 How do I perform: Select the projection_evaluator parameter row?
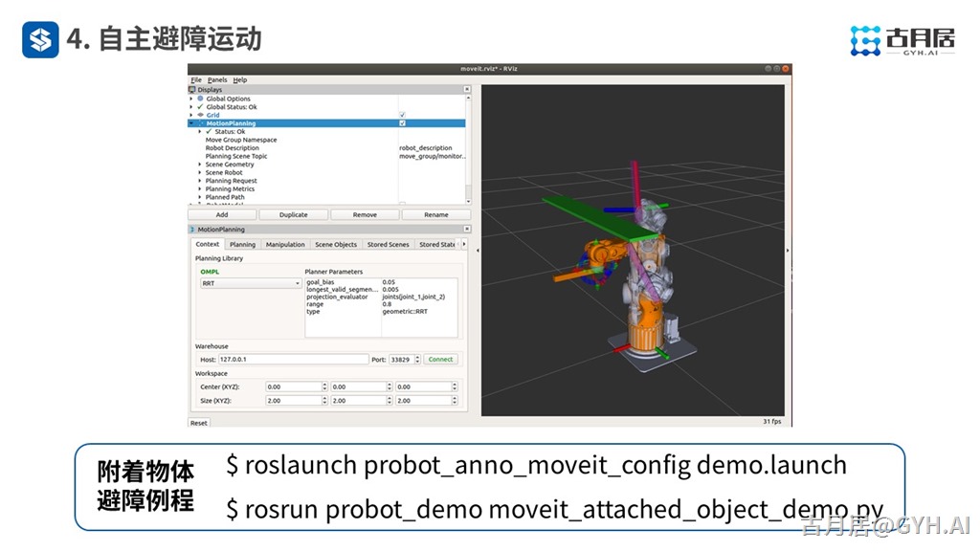click(381, 297)
